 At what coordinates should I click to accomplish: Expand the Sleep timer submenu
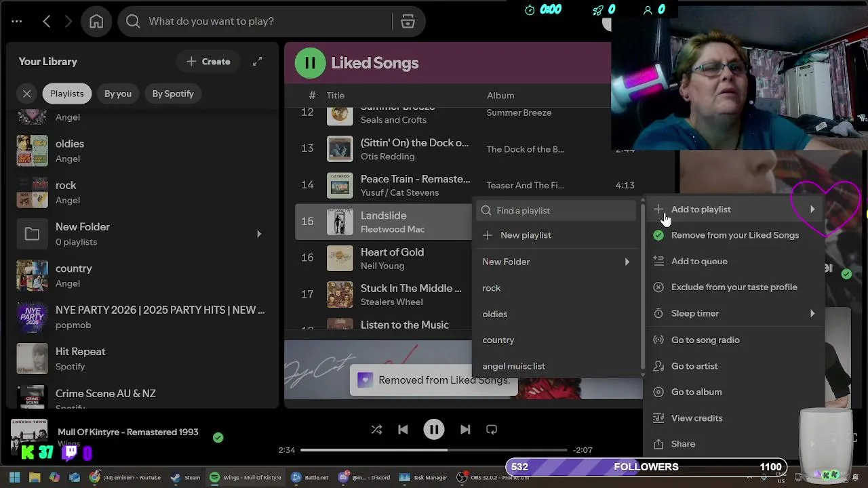click(735, 314)
